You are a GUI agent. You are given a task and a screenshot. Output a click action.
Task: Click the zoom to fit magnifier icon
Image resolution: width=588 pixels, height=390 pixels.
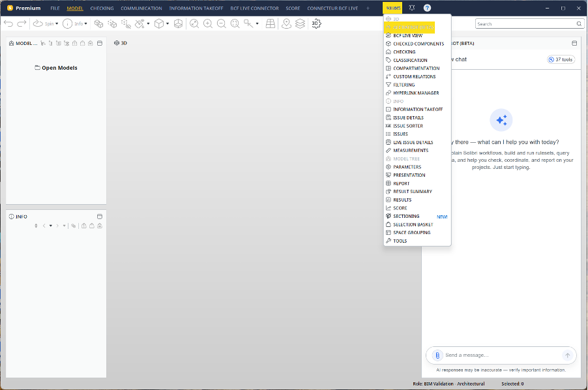click(194, 23)
